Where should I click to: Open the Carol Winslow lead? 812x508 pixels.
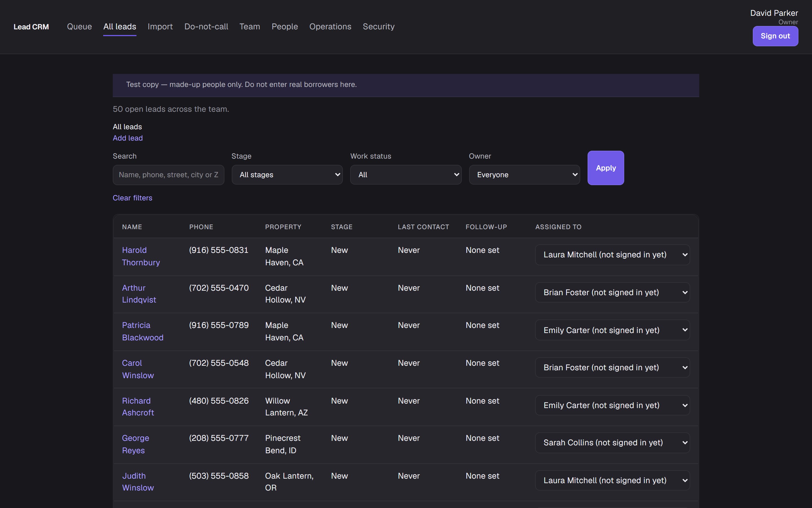click(138, 369)
